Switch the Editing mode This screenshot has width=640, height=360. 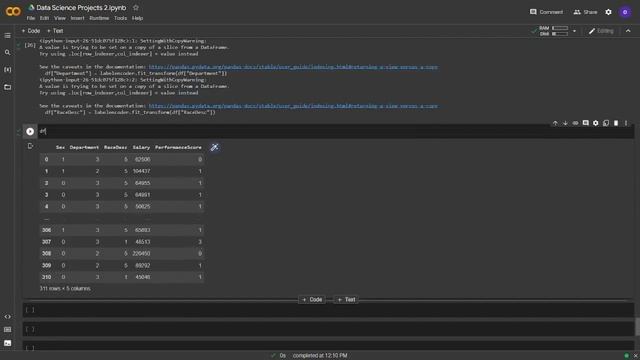(x=601, y=31)
